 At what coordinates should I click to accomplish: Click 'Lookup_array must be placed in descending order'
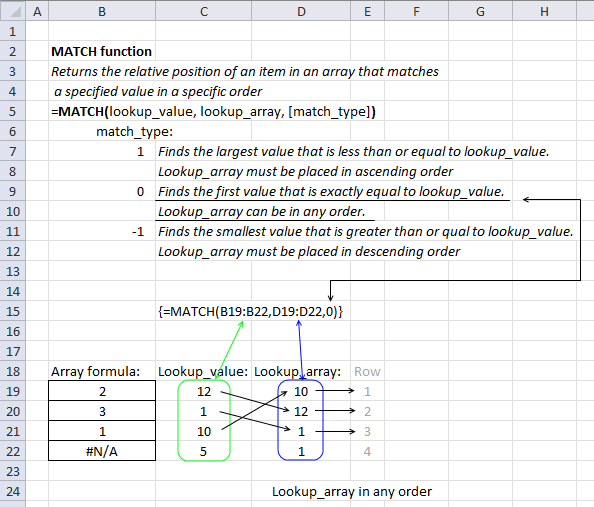click(309, 252)
